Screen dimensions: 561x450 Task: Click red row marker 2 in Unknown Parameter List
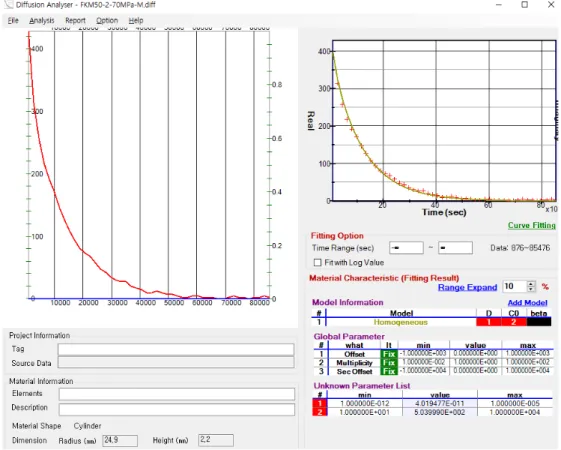point(320,412)
